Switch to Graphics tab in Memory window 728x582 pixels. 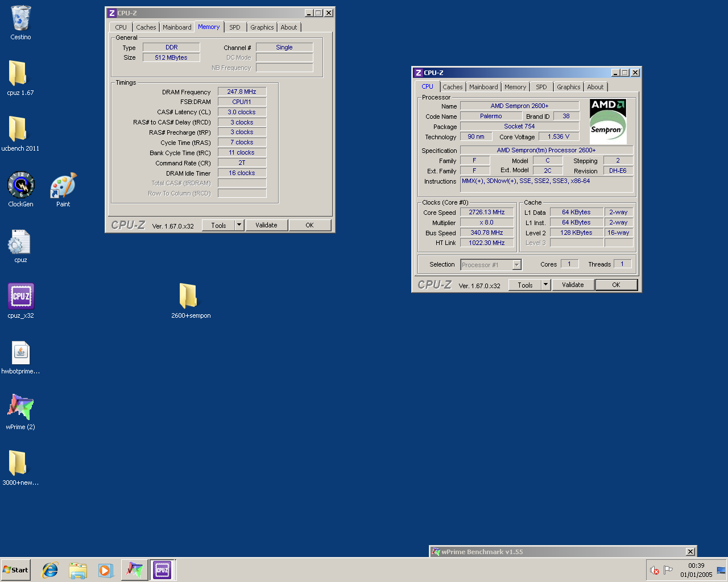(262, 27)
